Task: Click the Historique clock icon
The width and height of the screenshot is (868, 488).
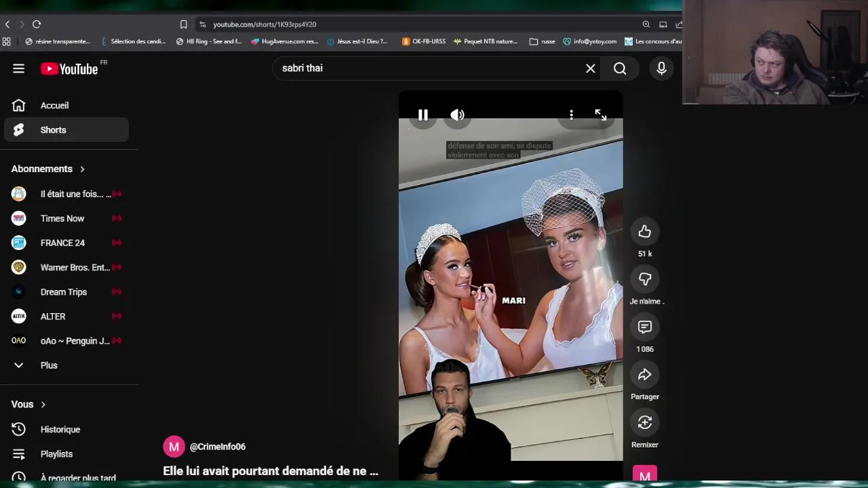Action: pos(18,430)
